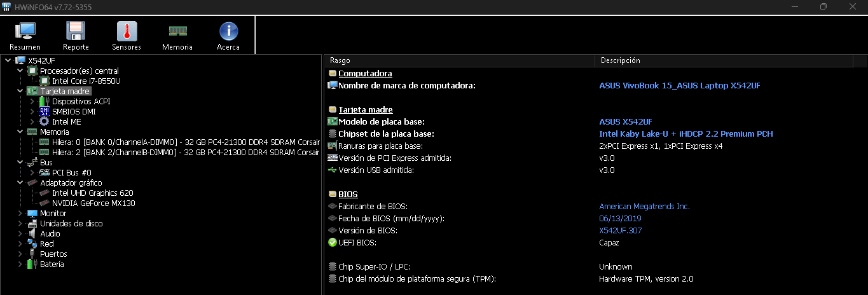Click the green UEFI BIOS checkmark icon

coord(332,242)
